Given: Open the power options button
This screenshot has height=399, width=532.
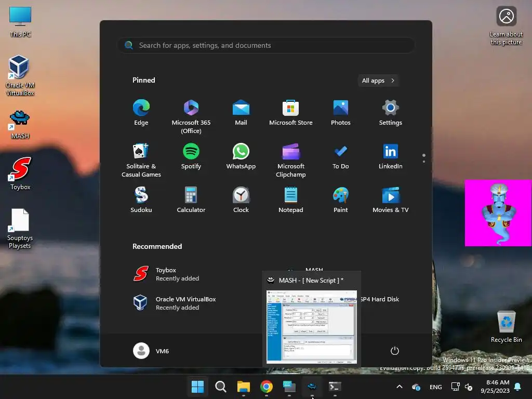Looking at the screenshot, I should pos(395,351).
